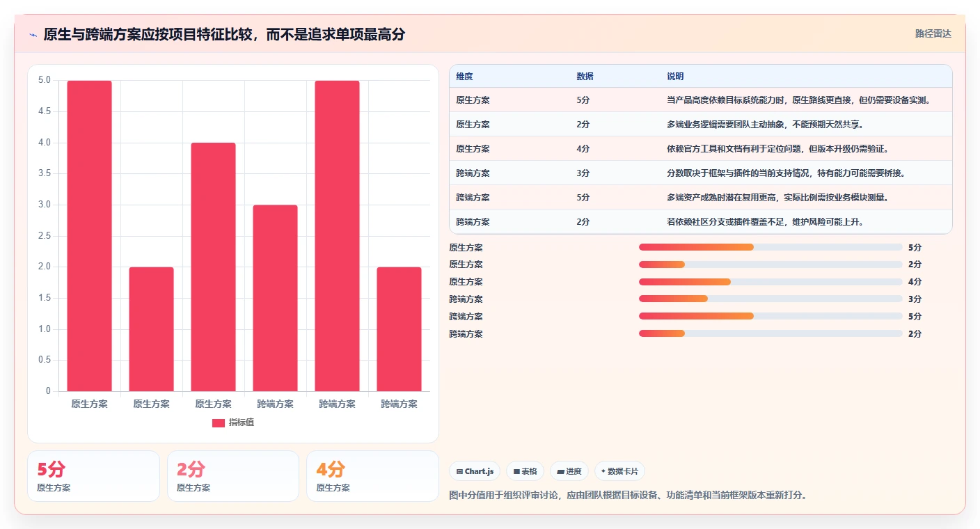Click the 原生方案 progress bar showing 4分
Screen dimensions: 980x529
pos(770,282)
